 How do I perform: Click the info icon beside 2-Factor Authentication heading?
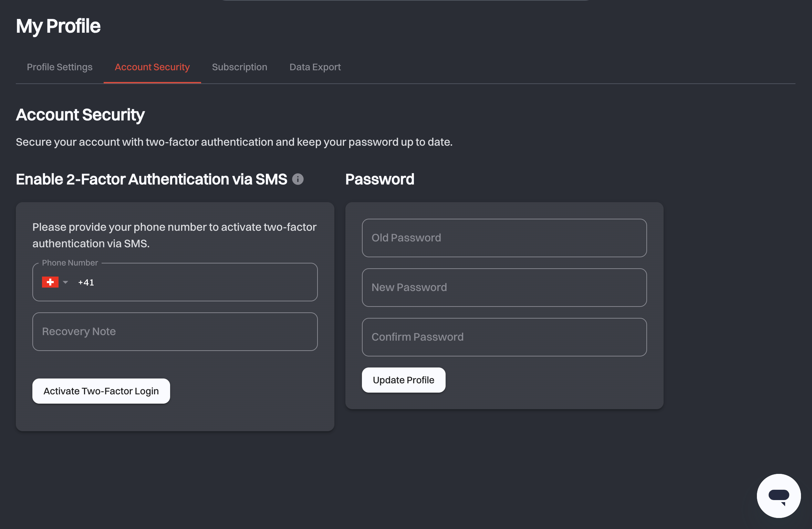tap(298, 179)
